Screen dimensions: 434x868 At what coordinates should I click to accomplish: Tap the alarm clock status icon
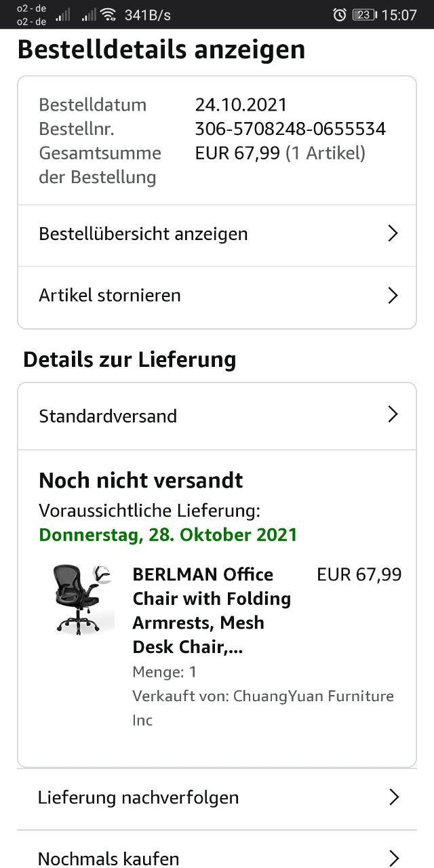(x=340, y=15)
